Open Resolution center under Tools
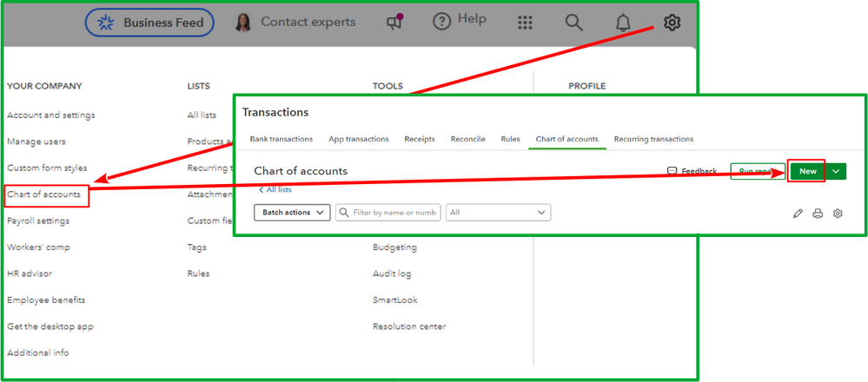Image resolution: width=868 pixels, height=382 pixels. point(409,326)
